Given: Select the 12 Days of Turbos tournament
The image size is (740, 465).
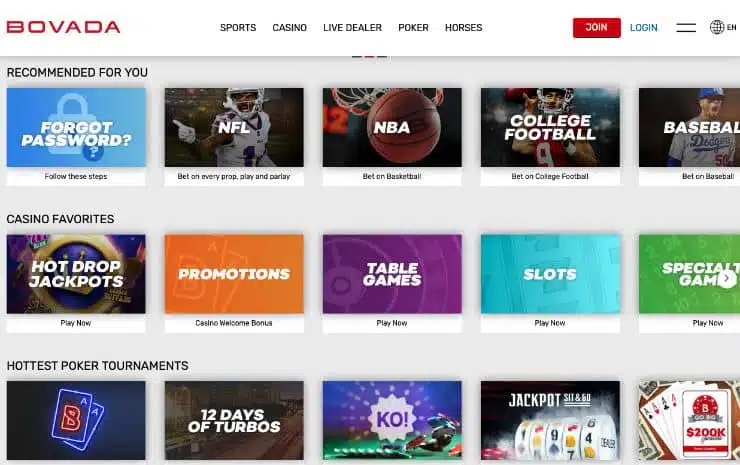Looking at the screenshot, I should point(234,420).
